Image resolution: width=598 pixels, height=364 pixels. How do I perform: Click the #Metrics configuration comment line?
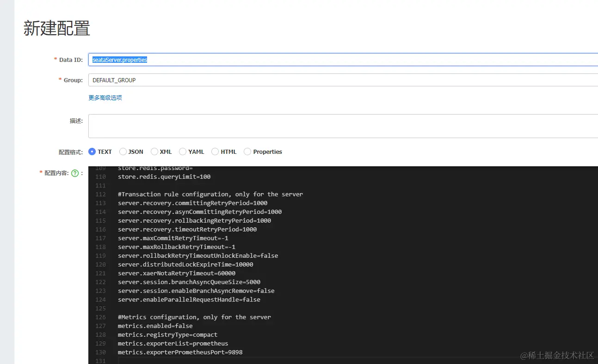click(x=194, y=317)
